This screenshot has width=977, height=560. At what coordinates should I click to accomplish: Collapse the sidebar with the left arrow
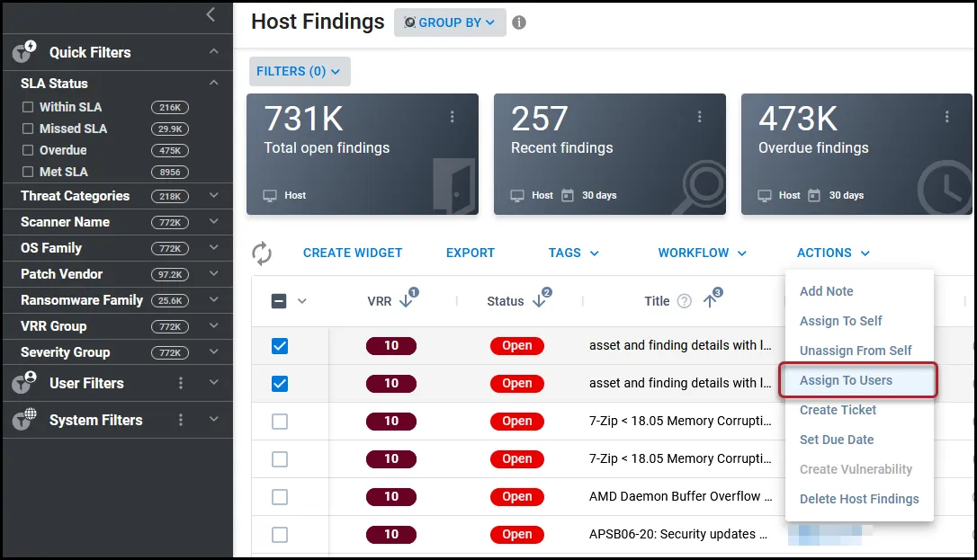[x=211, y=15]
